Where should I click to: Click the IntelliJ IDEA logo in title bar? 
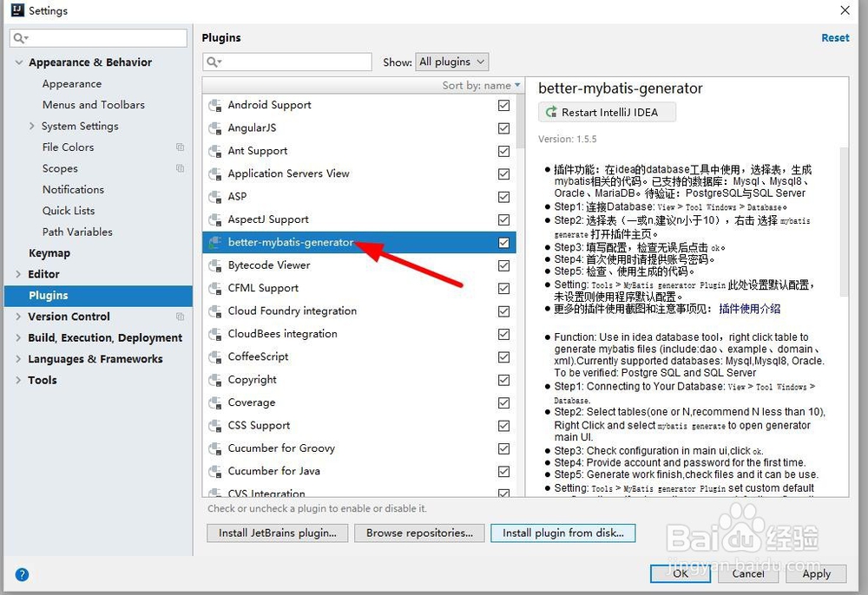pos(17,10)
